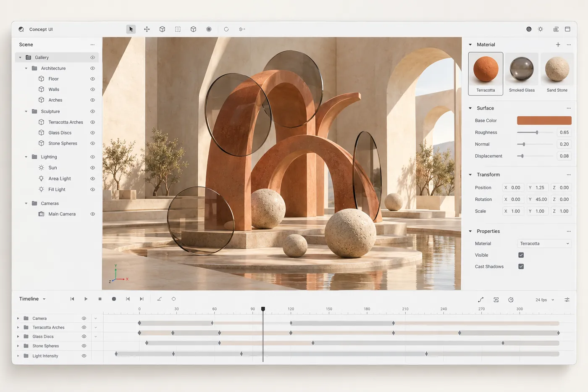The image size is (588, 392).
Task: Expand the Glass Discs timeline track
Action: (x=18, y=337)
